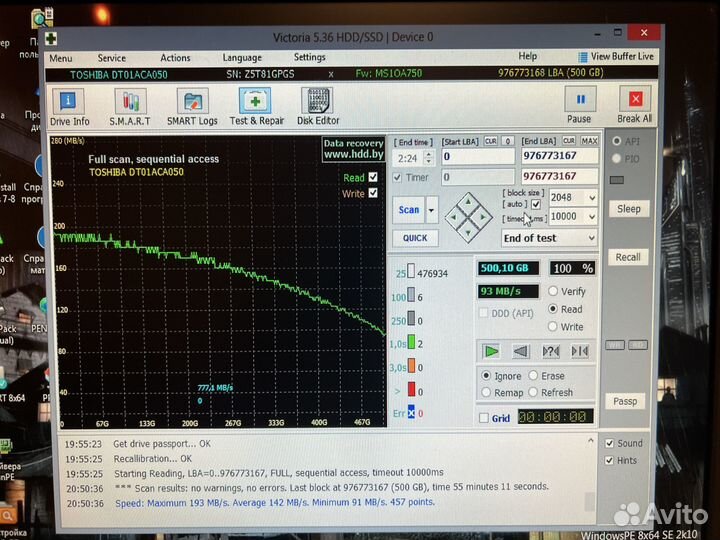Open the Menu menu
This screenshot has width=720, height=540.
click(x=61, y=58)
